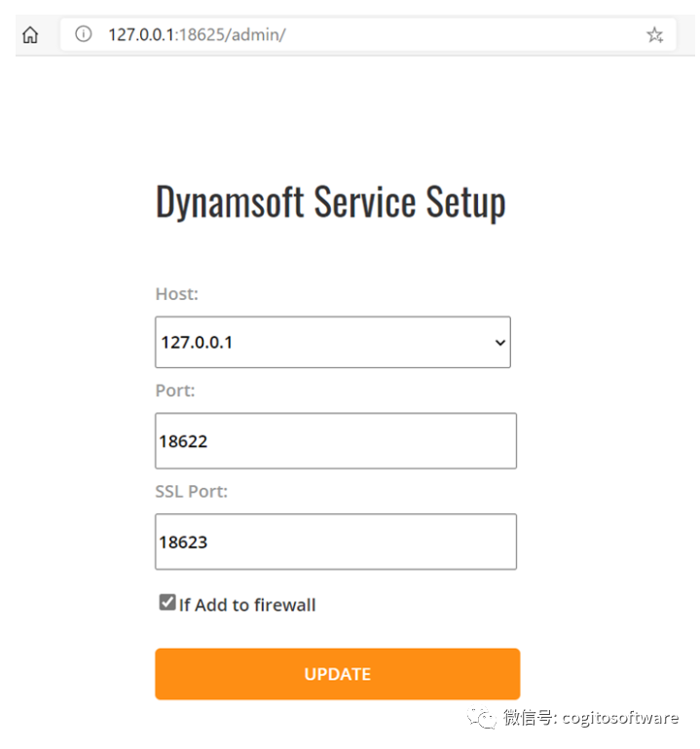The height and width of the screenshot is (749, 700).
Task: Click the Dynamsoft Service Setup heading
Action: (x=330, y=203)
